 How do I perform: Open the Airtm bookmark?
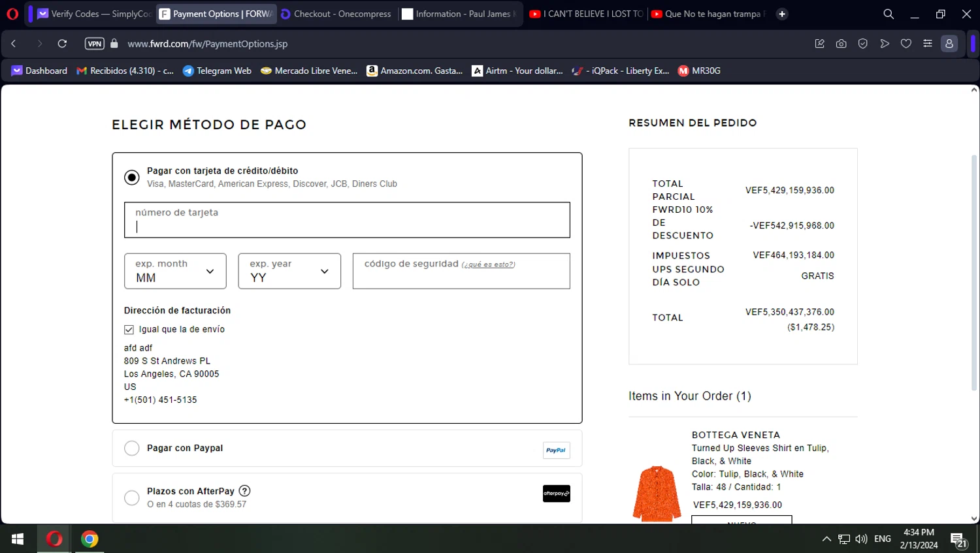click(x=517, y=71)
